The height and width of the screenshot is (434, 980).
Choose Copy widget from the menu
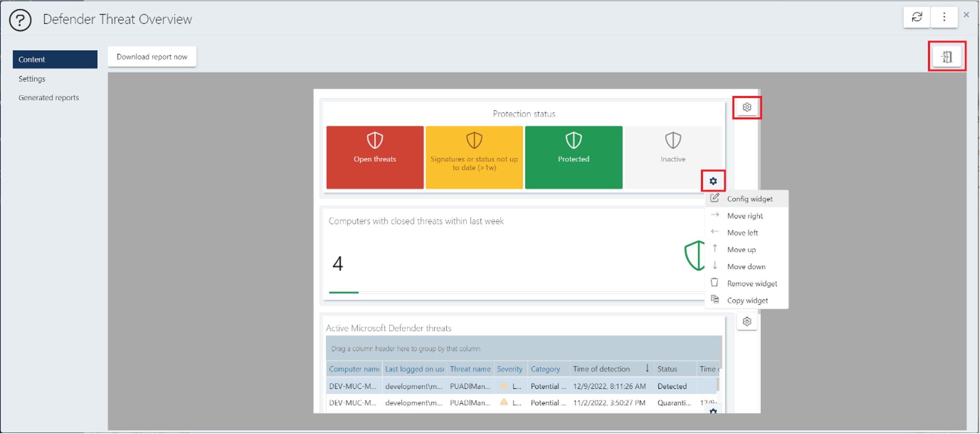[x=746, y=301]
